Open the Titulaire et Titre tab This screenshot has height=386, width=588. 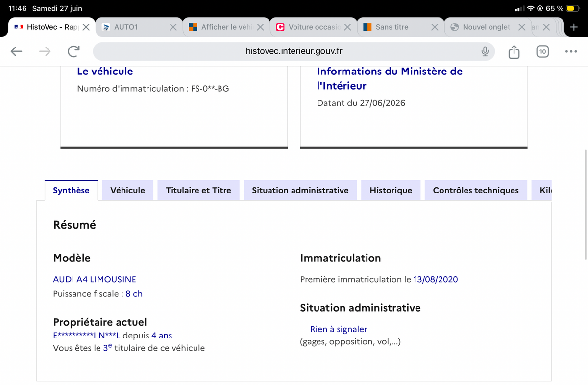pos(198,190)
